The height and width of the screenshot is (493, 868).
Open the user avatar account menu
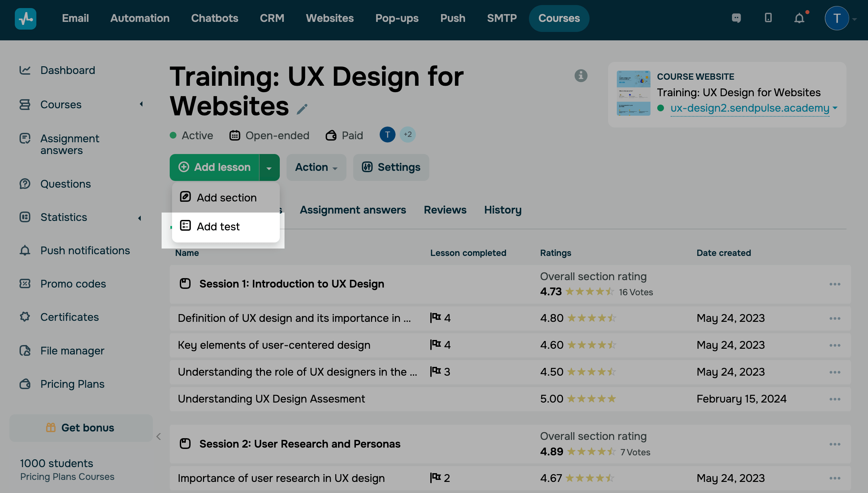[836, 18]
